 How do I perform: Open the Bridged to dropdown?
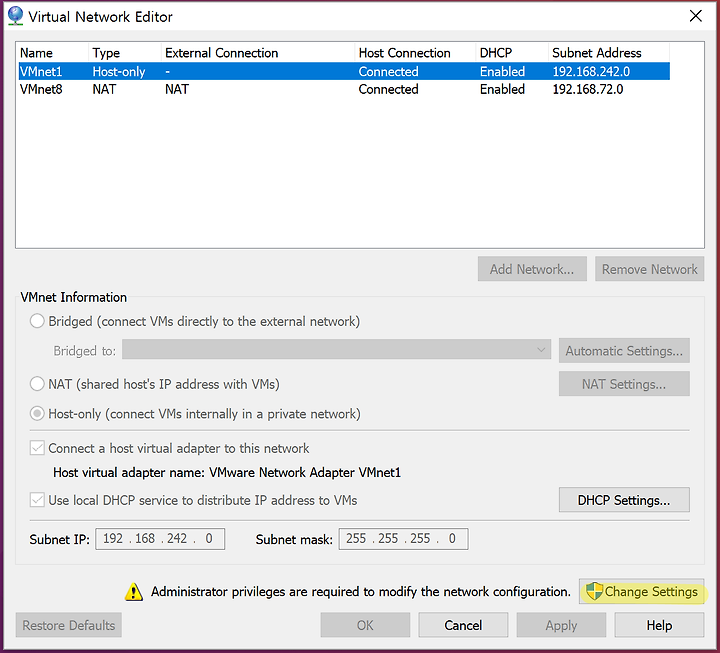[336, 350]
